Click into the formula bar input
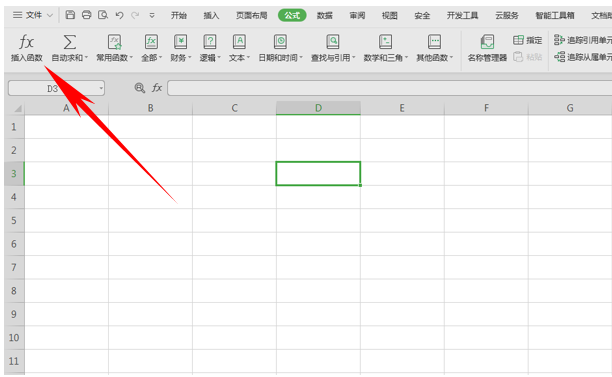 click(x=390, y=88)
